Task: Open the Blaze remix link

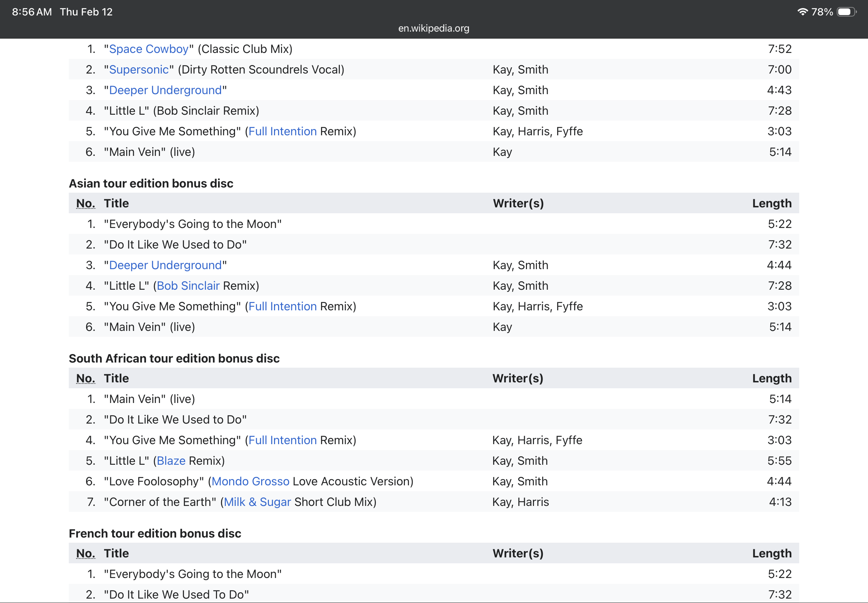Action: point(171,461)
